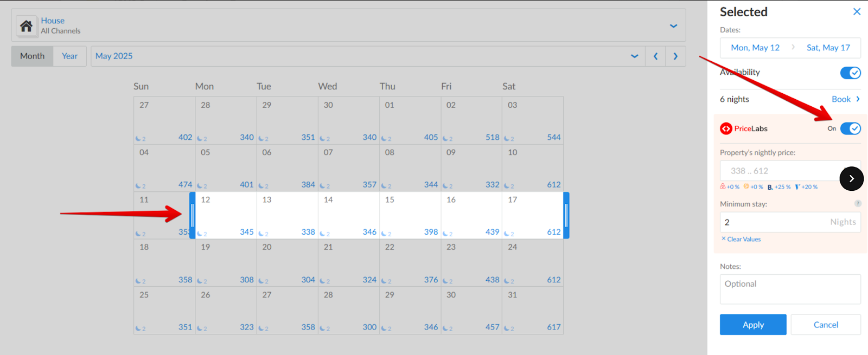868x355 pixels.
Task: Expand the House property selector dropdown
Action: [673, 26]
